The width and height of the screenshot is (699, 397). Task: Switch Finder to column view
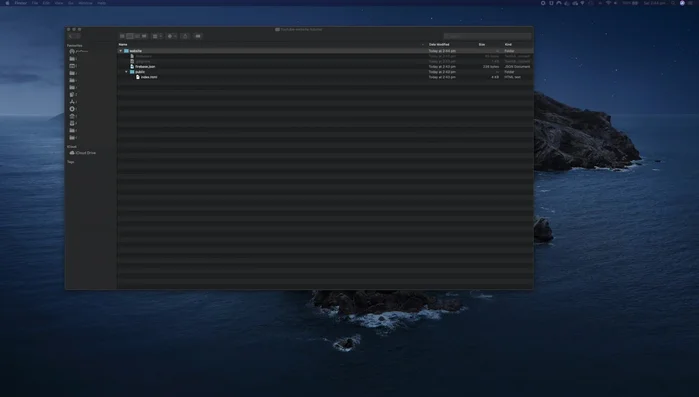coord(137,36)
